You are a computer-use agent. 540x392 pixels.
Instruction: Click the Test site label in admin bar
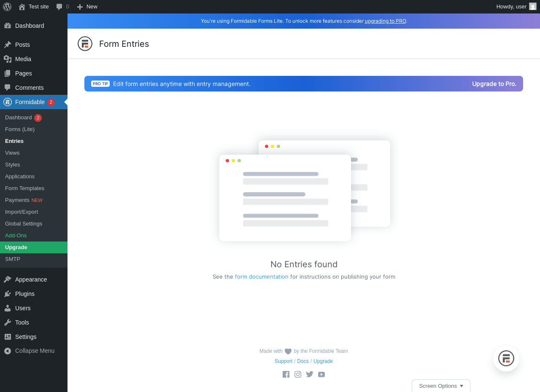click(39, 7)
